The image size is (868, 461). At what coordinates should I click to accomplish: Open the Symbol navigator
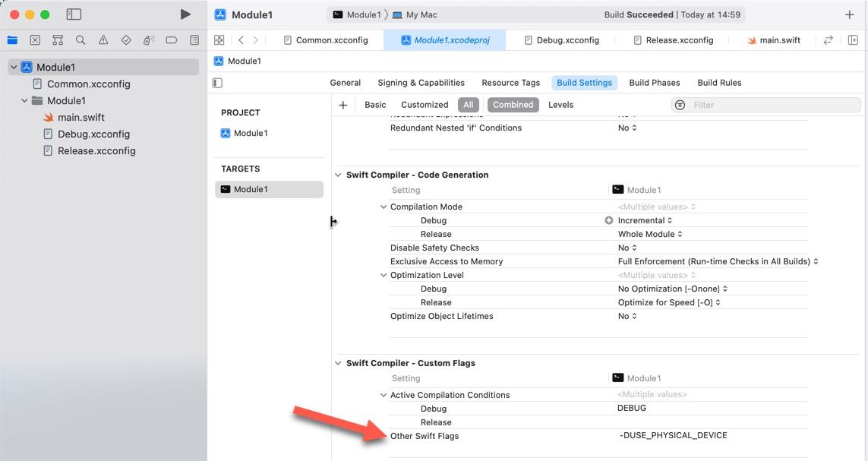point(58,39)
